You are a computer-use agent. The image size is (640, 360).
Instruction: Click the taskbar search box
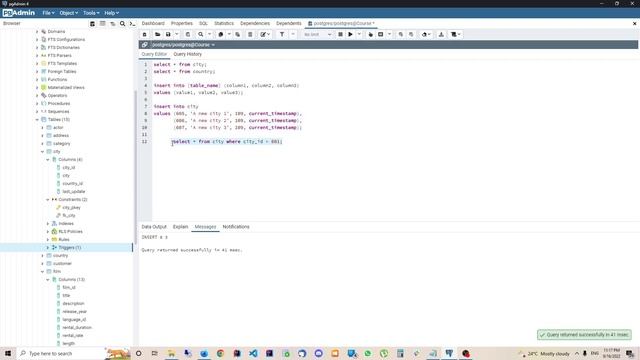tap(61, 353)
